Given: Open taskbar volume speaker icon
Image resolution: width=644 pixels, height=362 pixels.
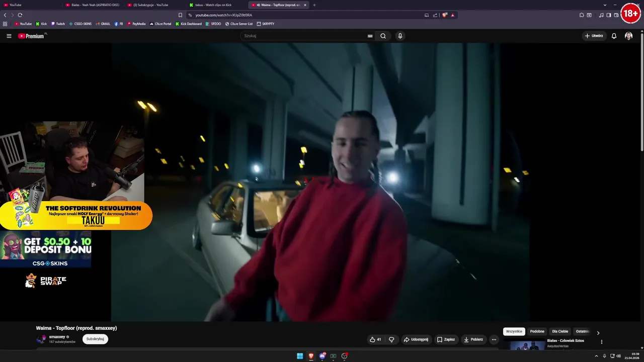Looking at the screenshot, I should pos(618,356).
